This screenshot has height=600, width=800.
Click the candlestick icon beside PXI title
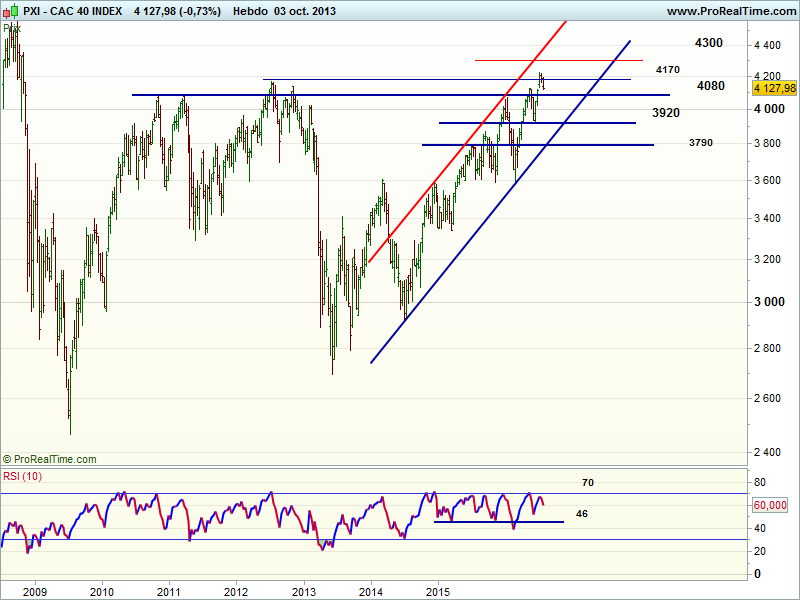(9, 11)
